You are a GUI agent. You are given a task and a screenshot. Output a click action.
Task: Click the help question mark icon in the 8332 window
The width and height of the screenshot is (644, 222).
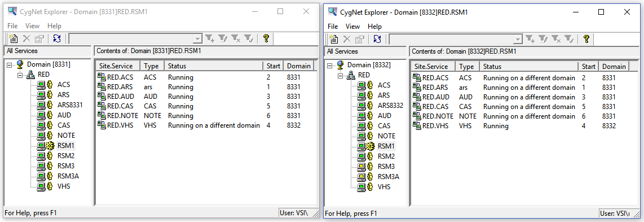(x=586, y=39)
